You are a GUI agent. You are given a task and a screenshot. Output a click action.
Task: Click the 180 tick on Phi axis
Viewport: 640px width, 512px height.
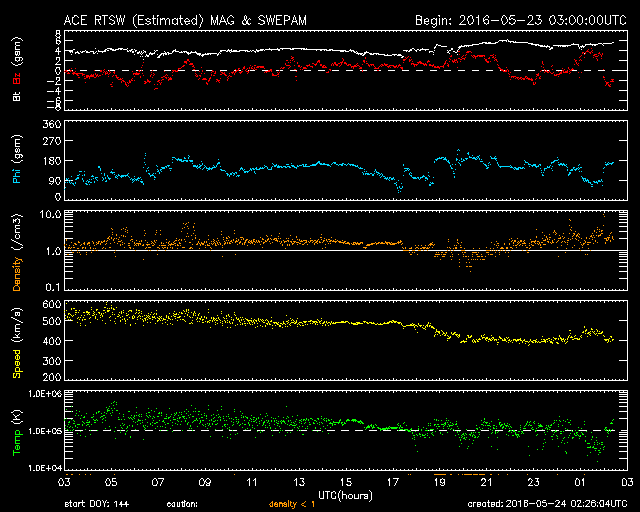coord(52,160)
